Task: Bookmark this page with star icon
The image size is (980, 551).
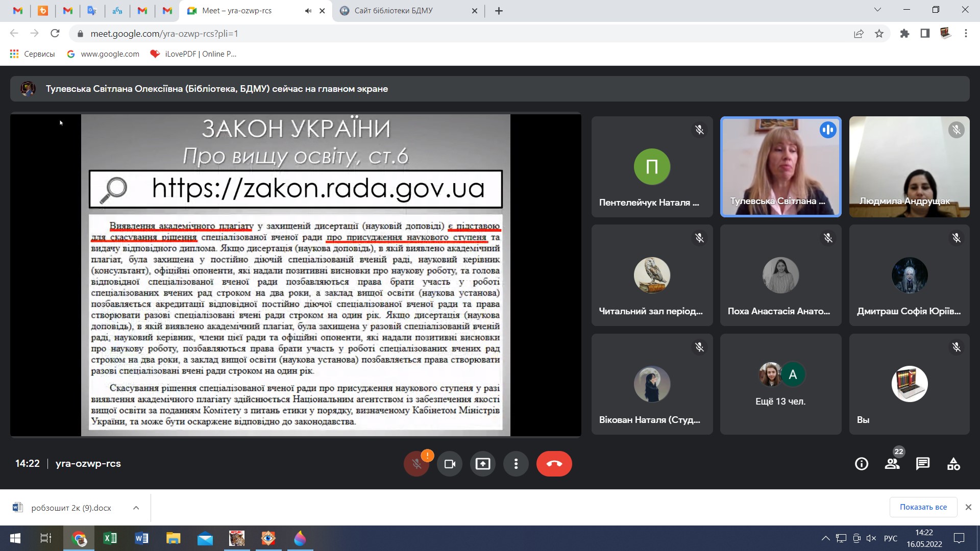Action: pyautogui.click(x=879, y=34)
